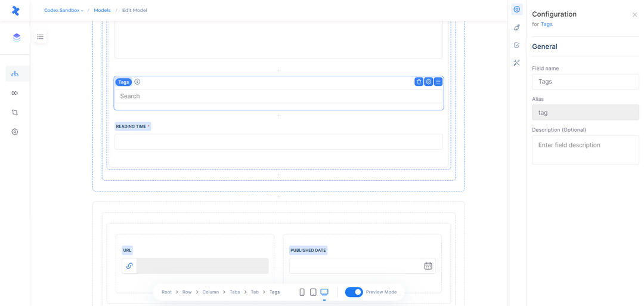This screenshot has width=644, height=306.
Task: Click the Field name input box
Action: [586, 82]
